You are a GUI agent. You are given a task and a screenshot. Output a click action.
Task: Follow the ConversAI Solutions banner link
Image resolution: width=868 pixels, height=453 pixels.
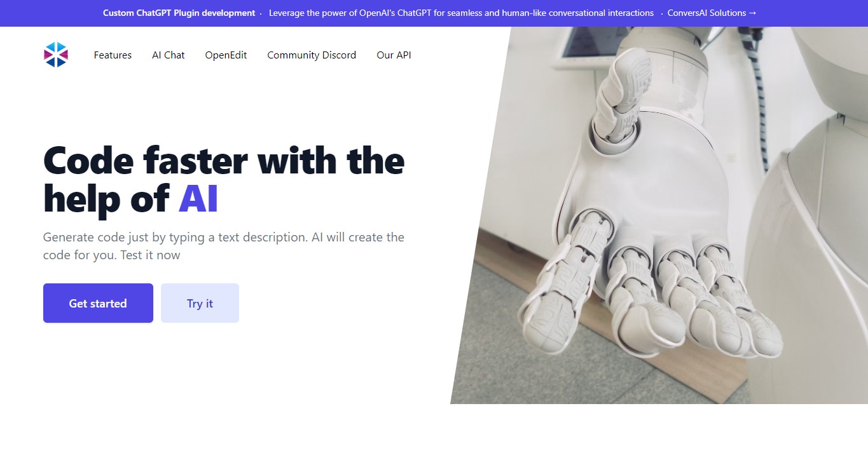712,13
